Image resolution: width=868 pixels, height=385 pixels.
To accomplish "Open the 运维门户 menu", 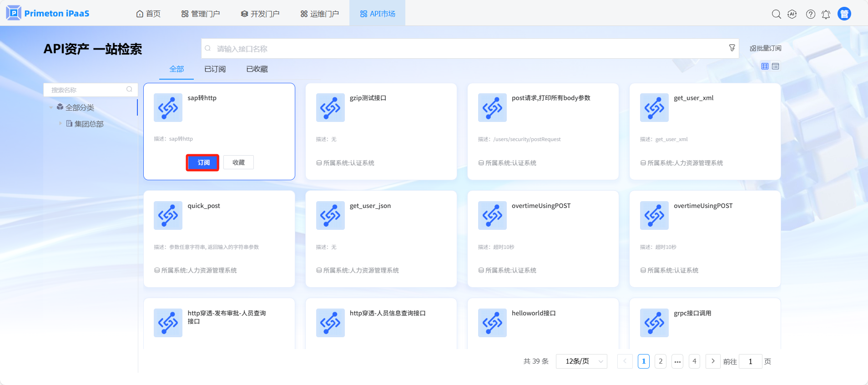I will tap(320, 14).
